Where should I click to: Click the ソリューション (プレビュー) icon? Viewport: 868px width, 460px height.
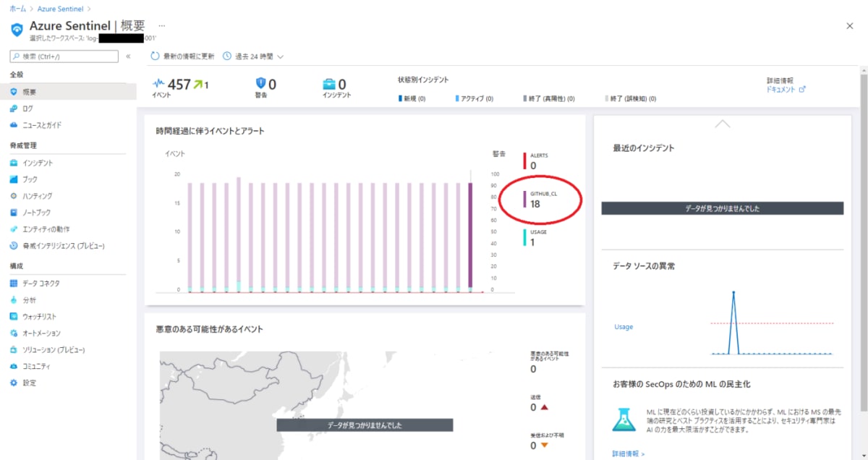click(14, 350)
